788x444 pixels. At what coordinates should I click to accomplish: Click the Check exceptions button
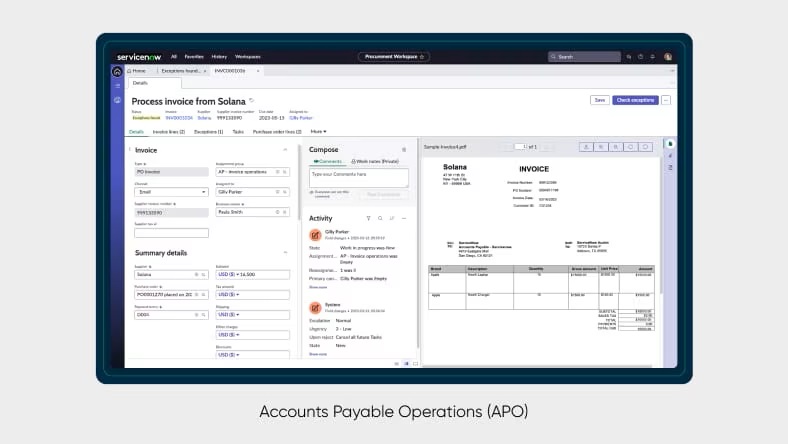tap(635, 100)
